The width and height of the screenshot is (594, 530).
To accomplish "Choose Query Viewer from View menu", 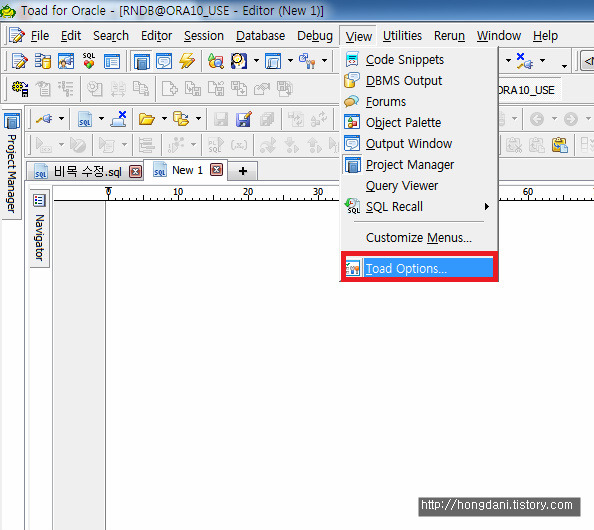I will pyautogui.click(x=419, y=186).
